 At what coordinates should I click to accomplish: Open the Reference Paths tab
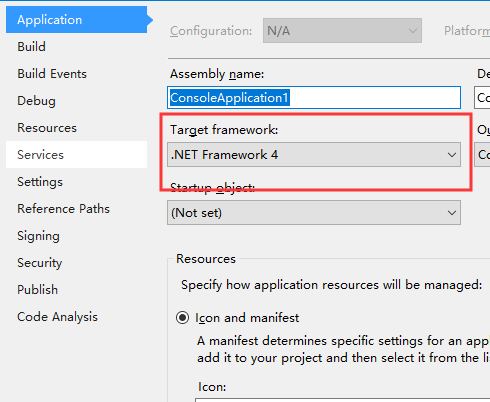click(76, 209)
